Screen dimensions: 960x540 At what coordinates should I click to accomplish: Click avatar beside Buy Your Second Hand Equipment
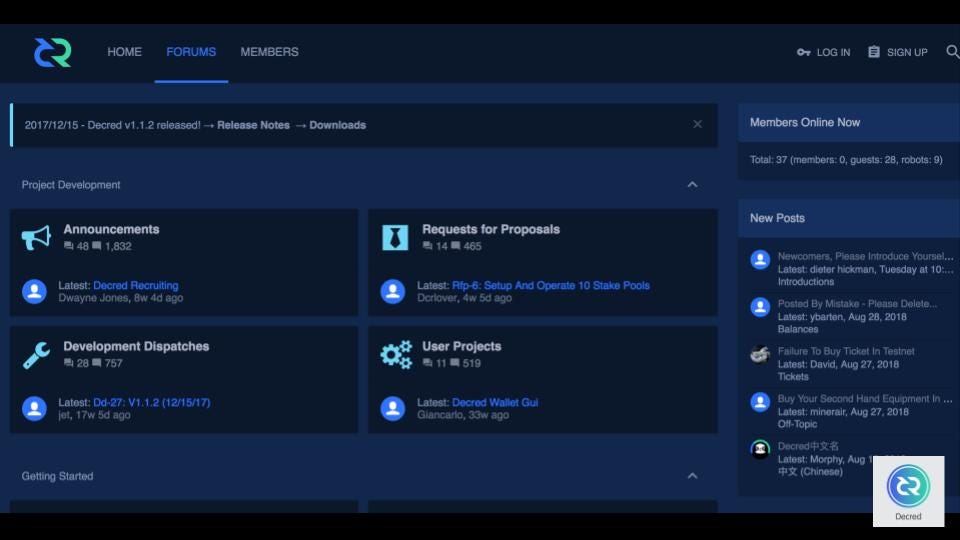click(x=760, y=402)
